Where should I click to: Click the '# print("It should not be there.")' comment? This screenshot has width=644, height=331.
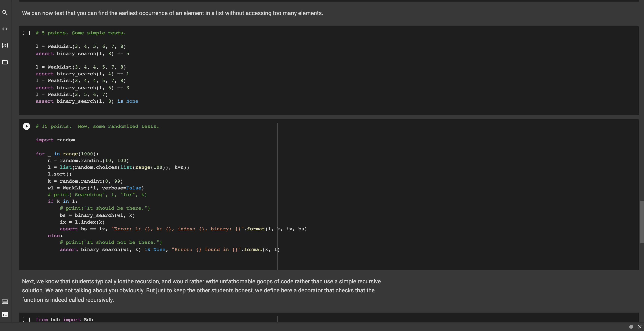click(x=111, y=242)
